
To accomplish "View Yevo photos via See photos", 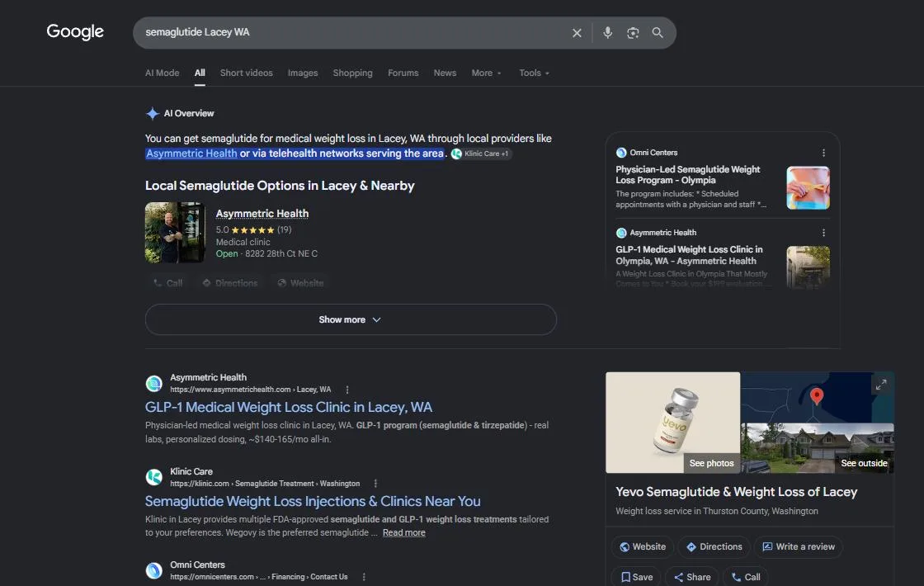I will click(x=711, y=463).
